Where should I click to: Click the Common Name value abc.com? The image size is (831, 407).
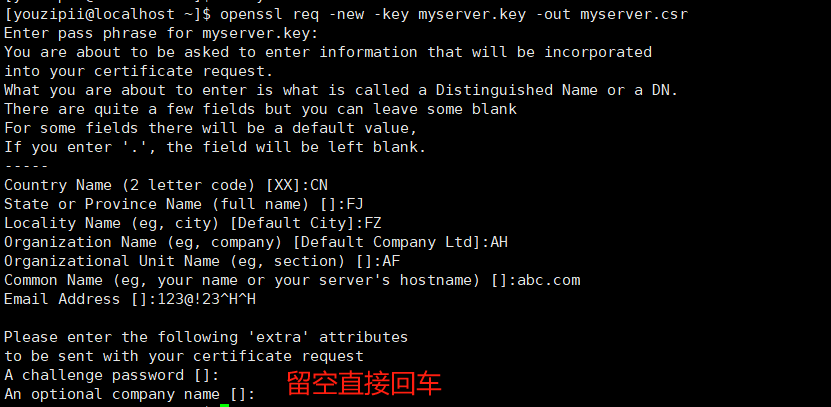549,280
